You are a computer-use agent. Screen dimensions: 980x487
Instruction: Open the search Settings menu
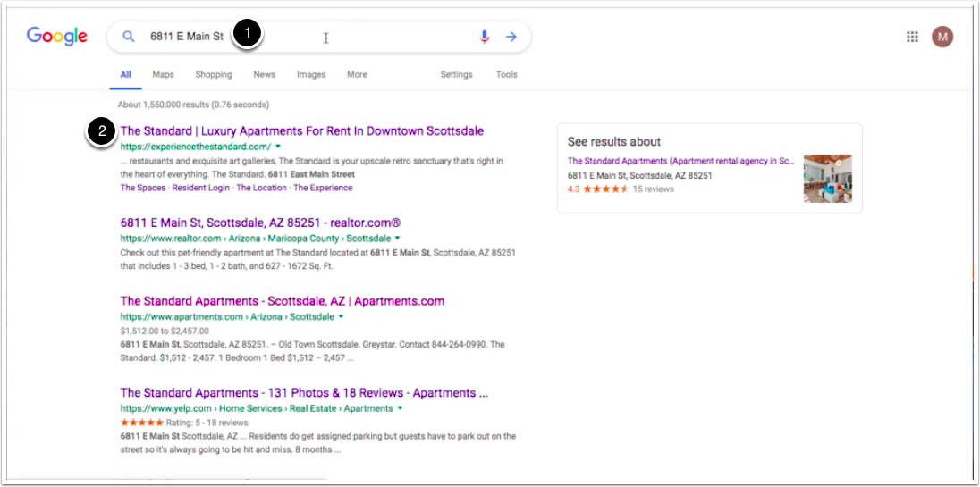click(x=457, y=74)
